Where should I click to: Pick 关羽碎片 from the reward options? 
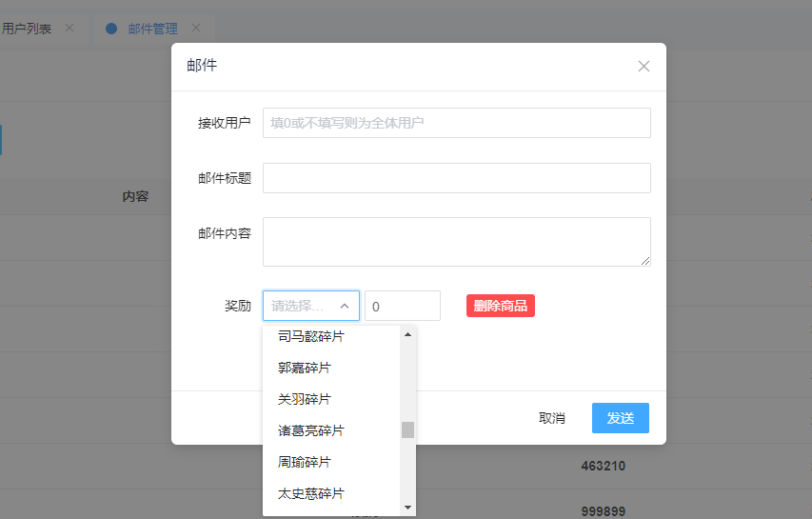pos(305,399)
